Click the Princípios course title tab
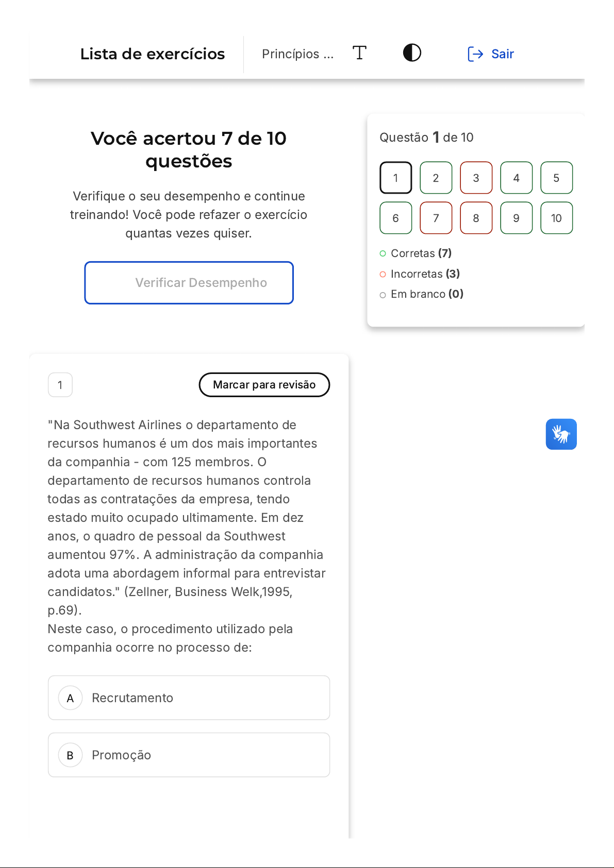Viewport: 614px width, 868px height. (297, 54)
